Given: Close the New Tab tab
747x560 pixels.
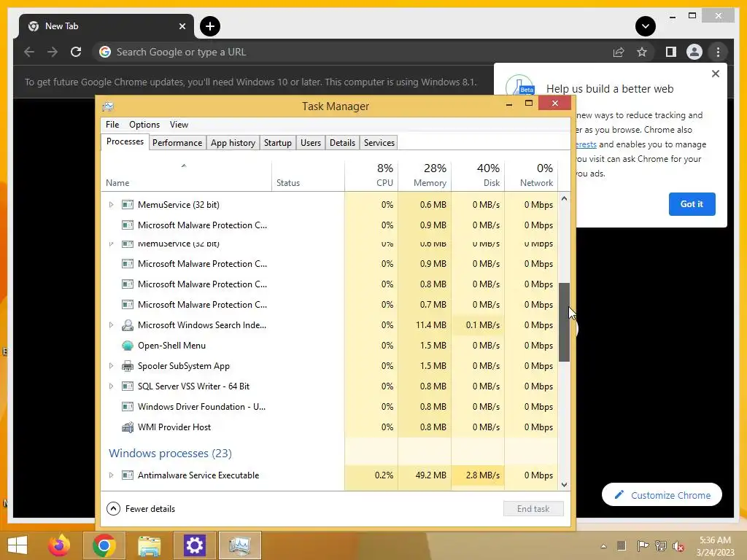Looking at the screenshot, I should pos(182,26).
